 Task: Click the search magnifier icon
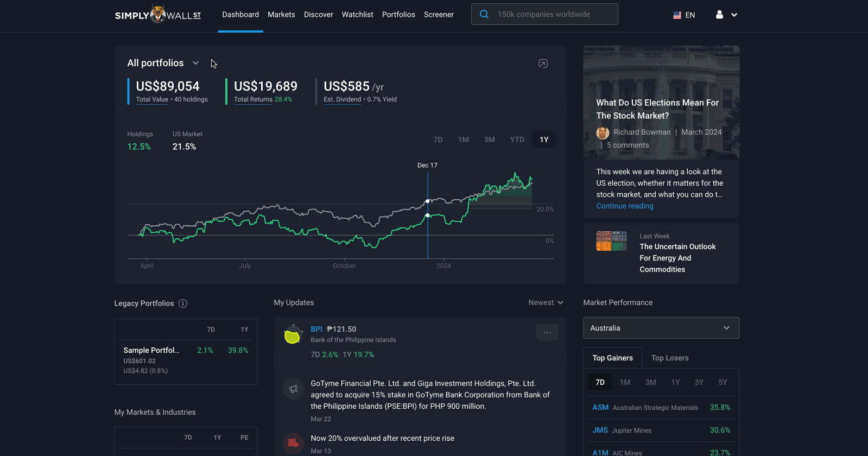(484, 14)
